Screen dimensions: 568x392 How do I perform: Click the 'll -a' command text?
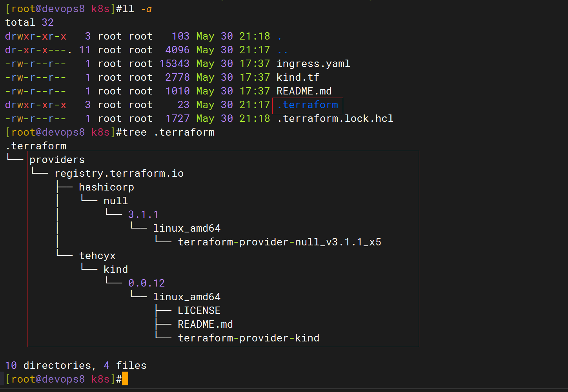pyautogui.click(x=137, y=9)
